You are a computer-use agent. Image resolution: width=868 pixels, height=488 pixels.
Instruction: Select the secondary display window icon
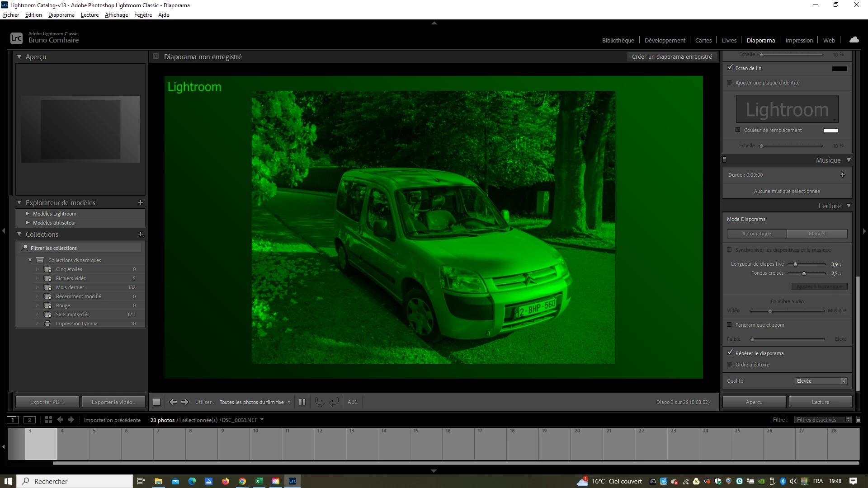point(29,420)
